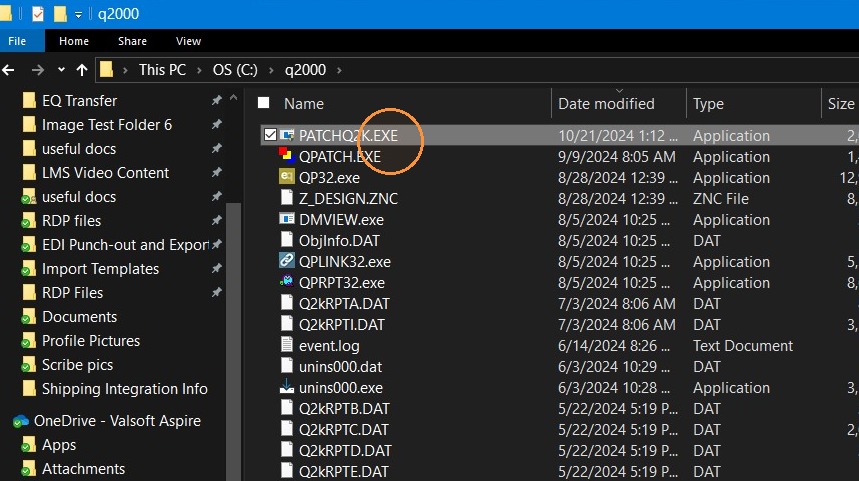Image resolution: width=859 pixels, height=481 pixels.
Task: Expand the chevron after OS (C:)
Action: point(271,70)
